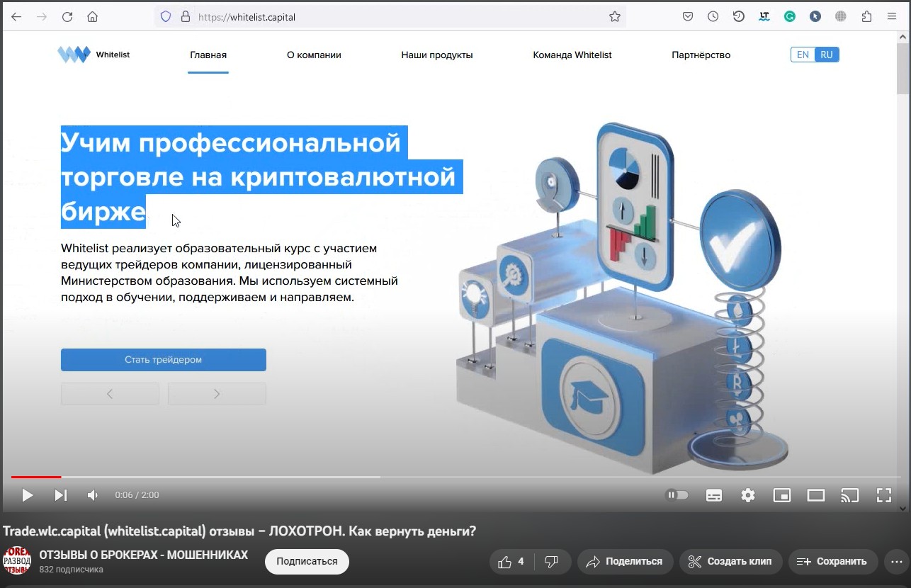This screenshot has height=588, width=911.
Task: Click the Подписаться subscribe button
Action: click(307, 561)
